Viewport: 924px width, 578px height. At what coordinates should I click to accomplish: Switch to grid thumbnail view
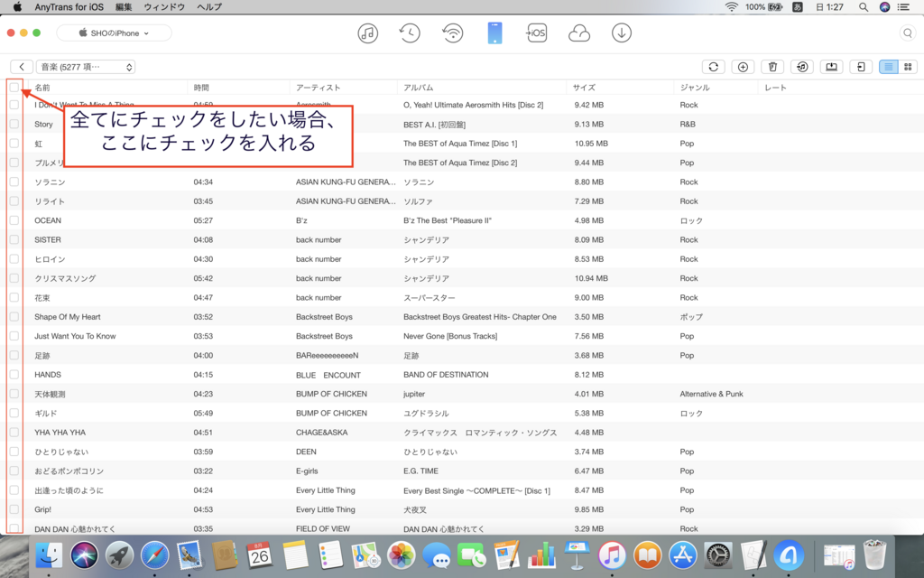click(908, 67)
